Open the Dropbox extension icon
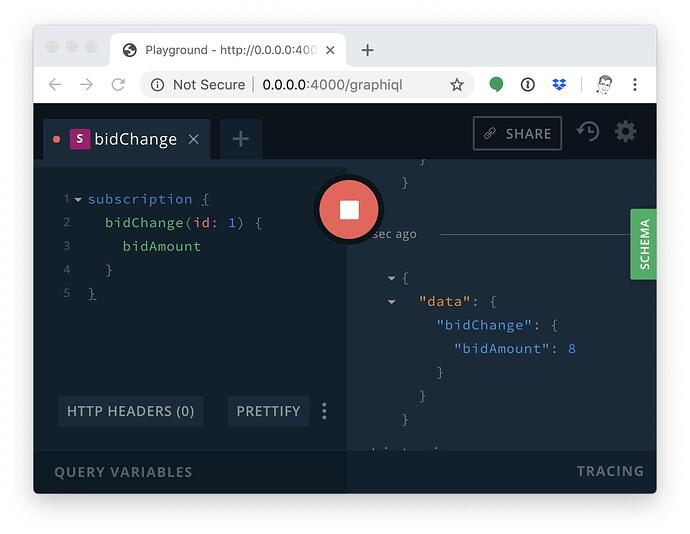Viewport: 690px width, 534px height. tap(559, 84)
